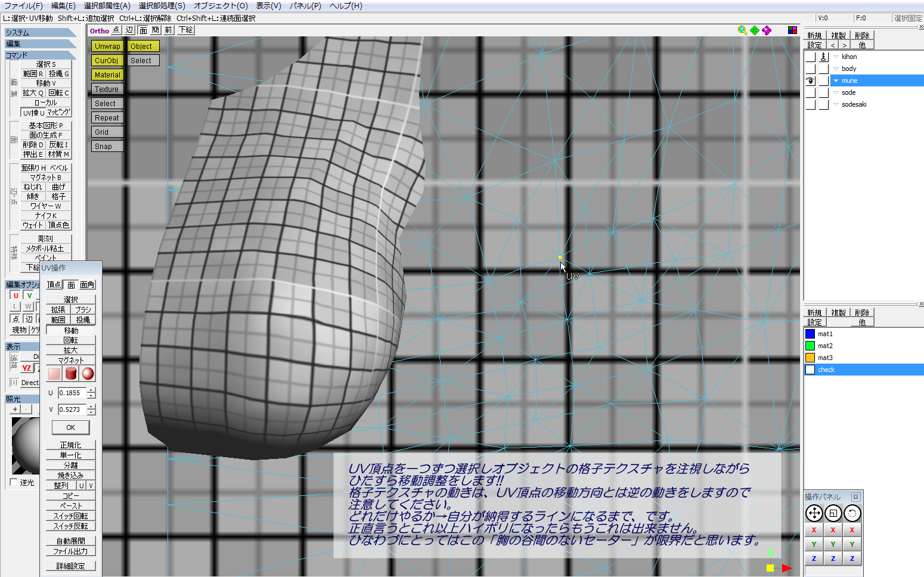
Task: Choose the red cylinder mapping icon
Action: (71, 374)
